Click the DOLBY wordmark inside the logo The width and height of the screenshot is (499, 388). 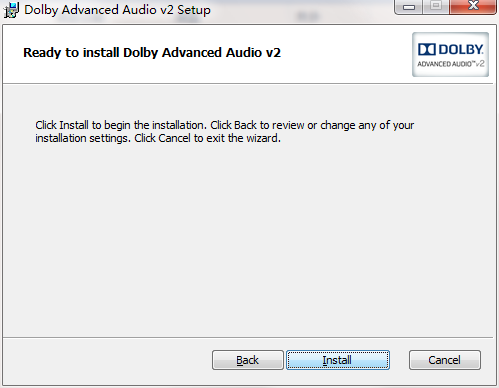461,50
